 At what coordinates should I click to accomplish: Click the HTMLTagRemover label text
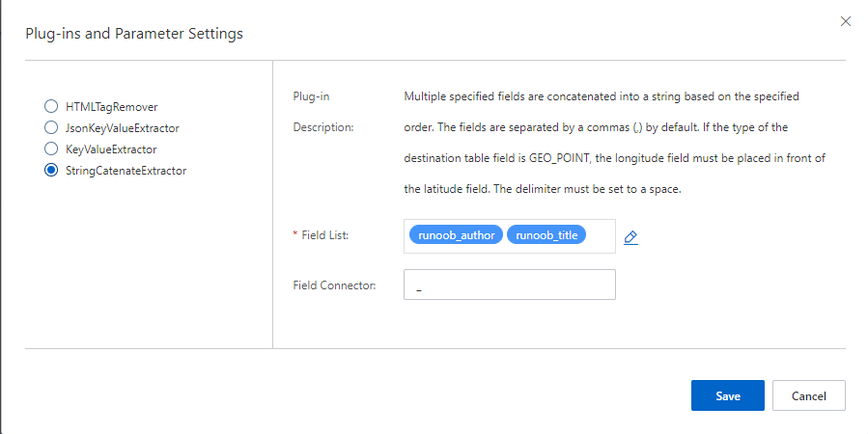[x=111, y=106]
